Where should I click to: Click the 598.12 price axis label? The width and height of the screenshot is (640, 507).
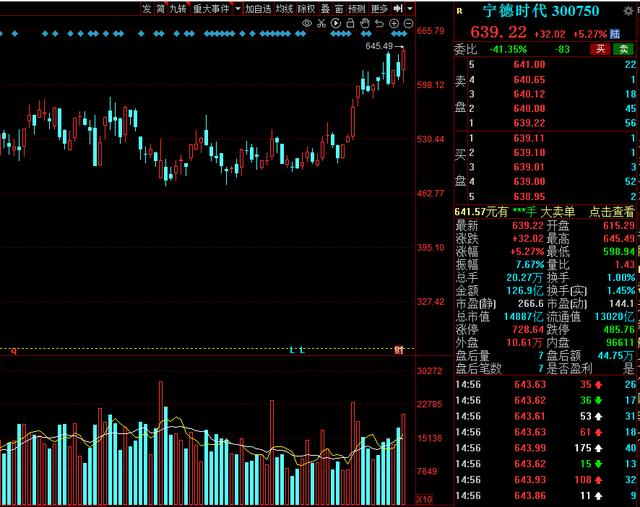point(431,85)
